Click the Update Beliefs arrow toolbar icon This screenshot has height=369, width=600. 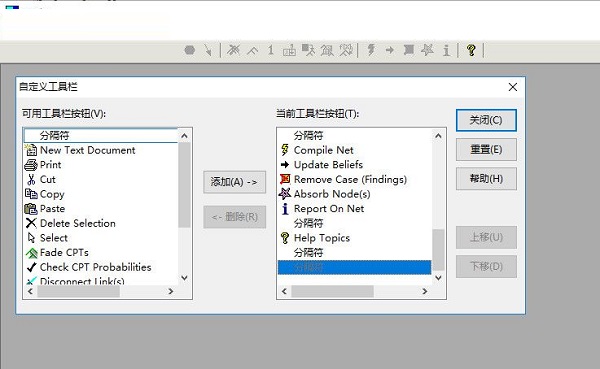click(x=390, y=50)
